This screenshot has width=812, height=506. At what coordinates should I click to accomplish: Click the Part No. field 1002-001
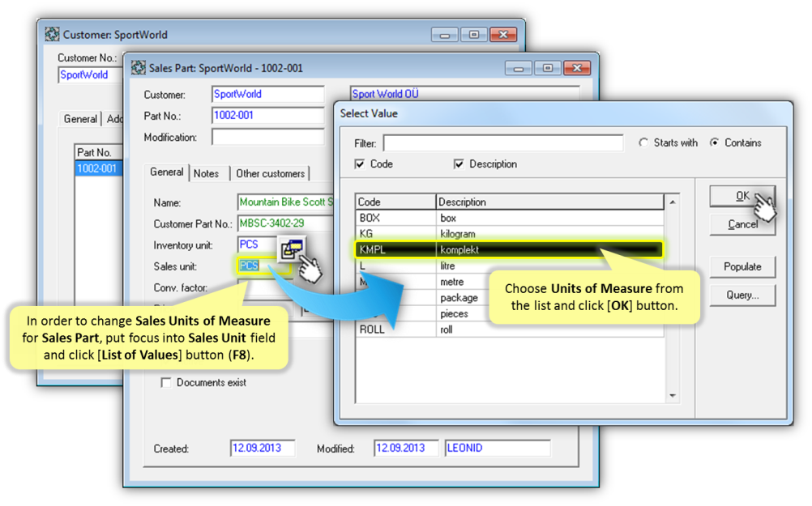coord(267,116)
